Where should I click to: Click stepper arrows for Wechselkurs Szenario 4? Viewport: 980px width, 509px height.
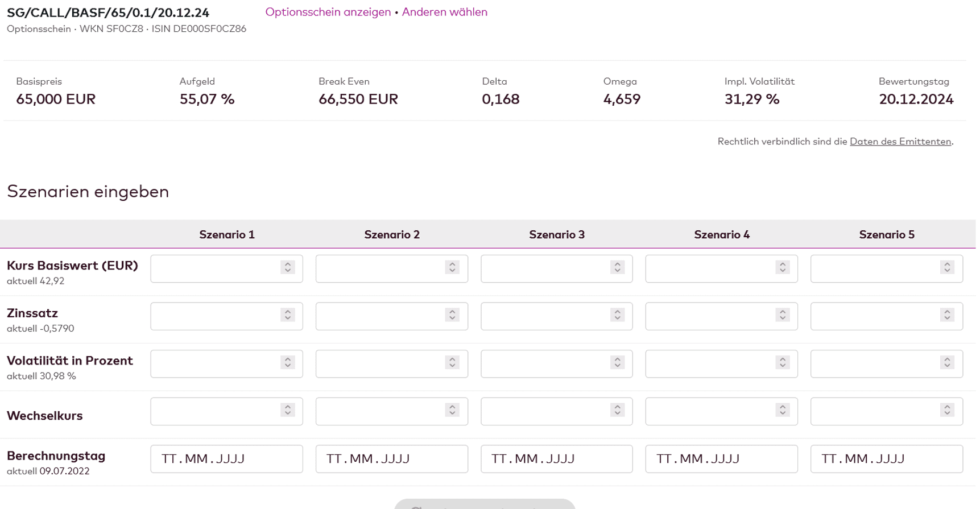tap(783, 410)
